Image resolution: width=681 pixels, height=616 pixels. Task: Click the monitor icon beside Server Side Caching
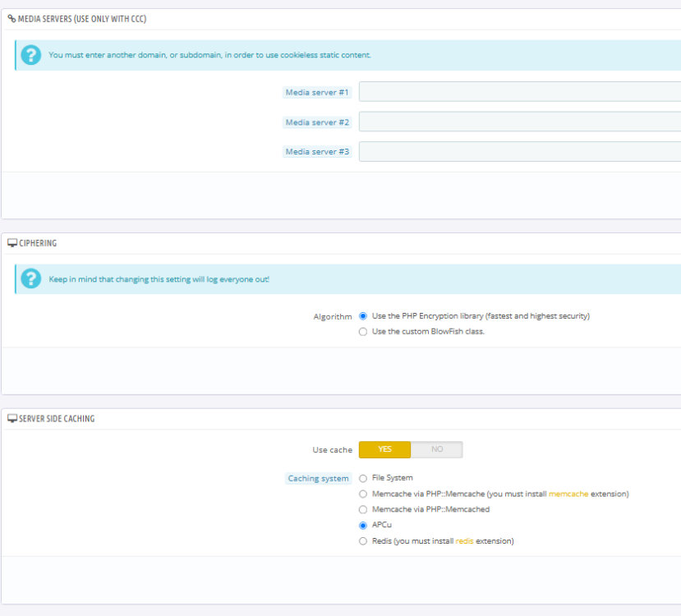12,419
